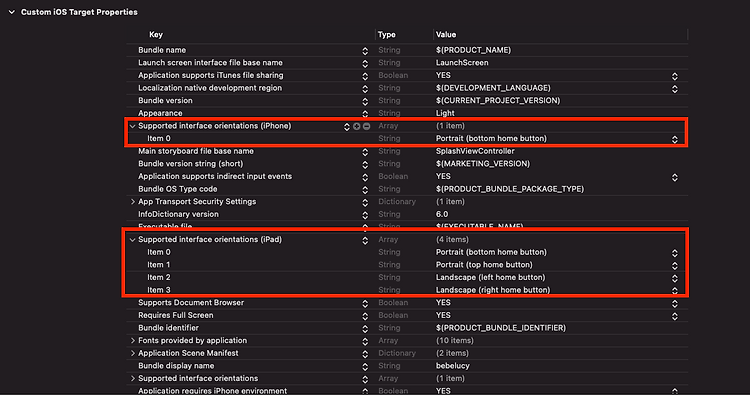Screen dimensions: 750x395
Task: Click the Key column header
Action: point(156,34)
